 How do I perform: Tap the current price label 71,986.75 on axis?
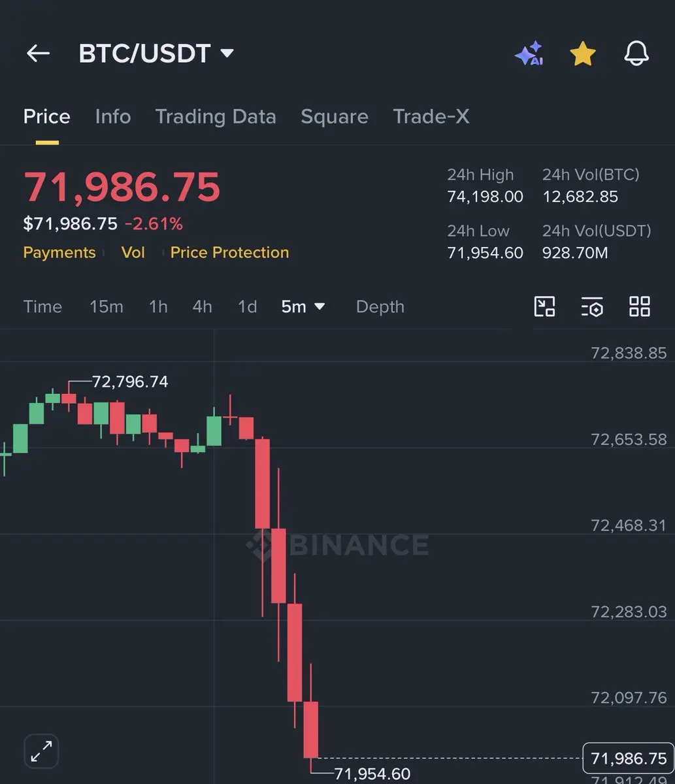(x=629, y=759)
